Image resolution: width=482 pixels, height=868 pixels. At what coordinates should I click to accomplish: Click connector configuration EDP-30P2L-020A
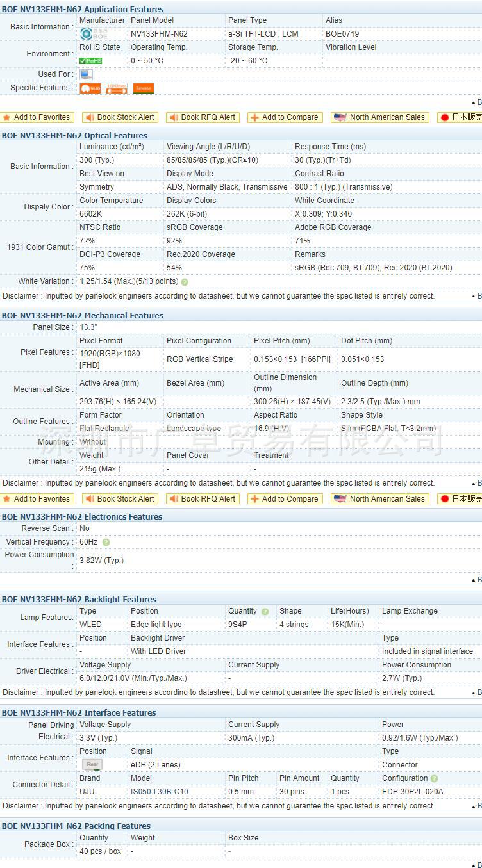pyautogui.click(x=413, y=792)
